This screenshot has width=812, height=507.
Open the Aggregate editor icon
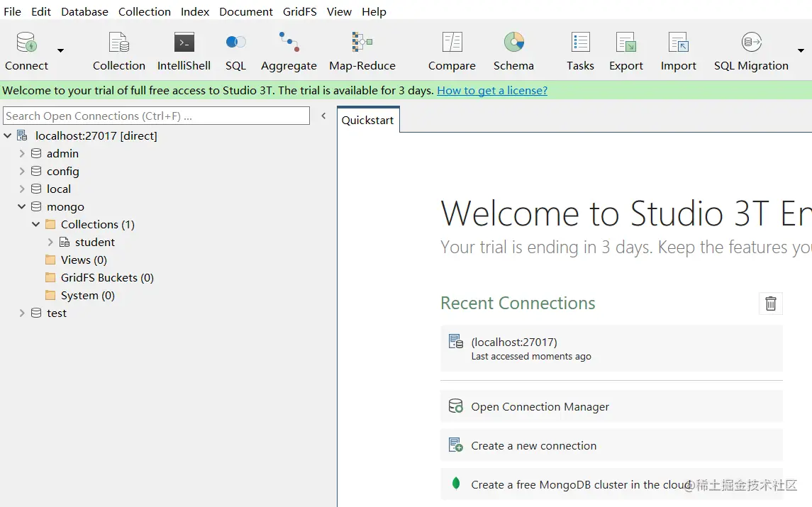[289, 42]
